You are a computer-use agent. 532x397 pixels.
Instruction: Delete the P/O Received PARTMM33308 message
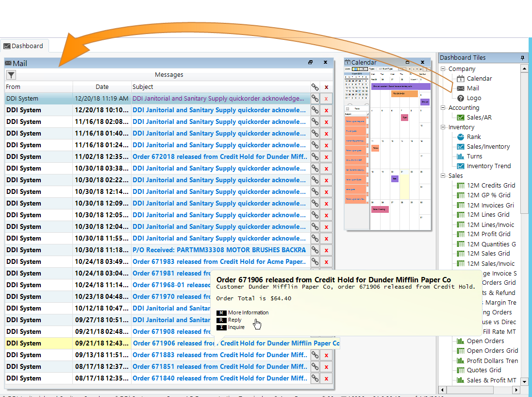tap(326, 250)
